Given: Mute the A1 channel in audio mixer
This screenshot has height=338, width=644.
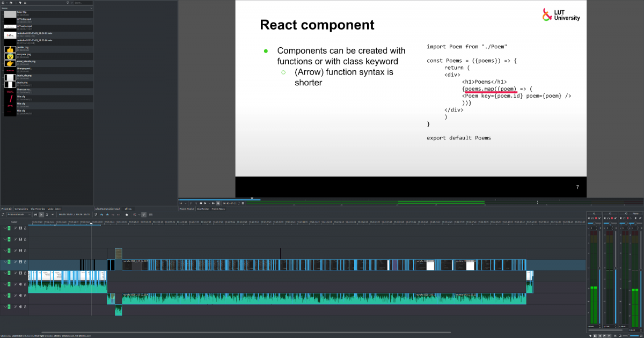Looking at the screenshot, I should (x=589, y=218).
